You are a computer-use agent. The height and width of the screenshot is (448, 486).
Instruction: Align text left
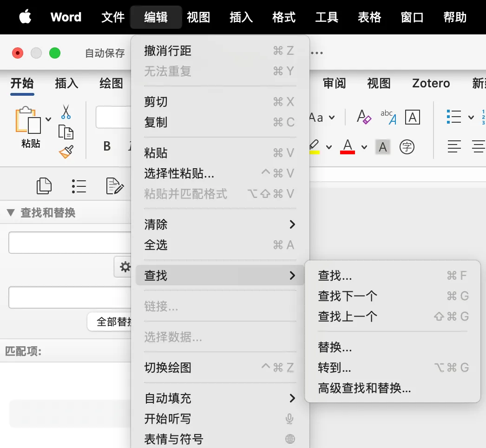454,147
